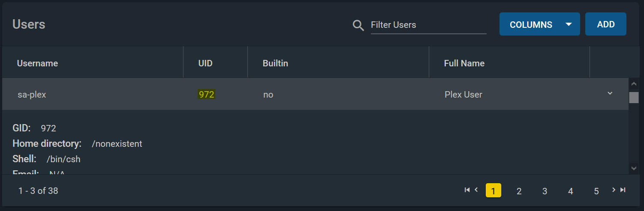Open page 4 of users
Image resolution: width=644 pixels, height=211 pixels.
pyautogui.click(x=570, y=191)
